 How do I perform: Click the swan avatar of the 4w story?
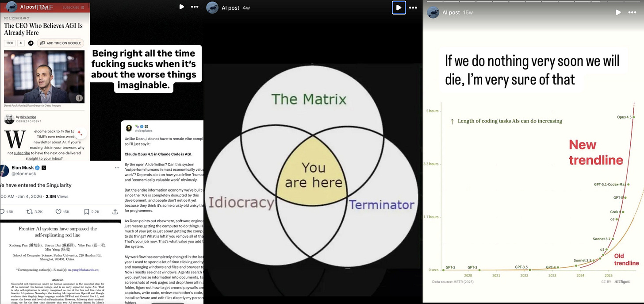pyautogui.click(x=212, y=8)
